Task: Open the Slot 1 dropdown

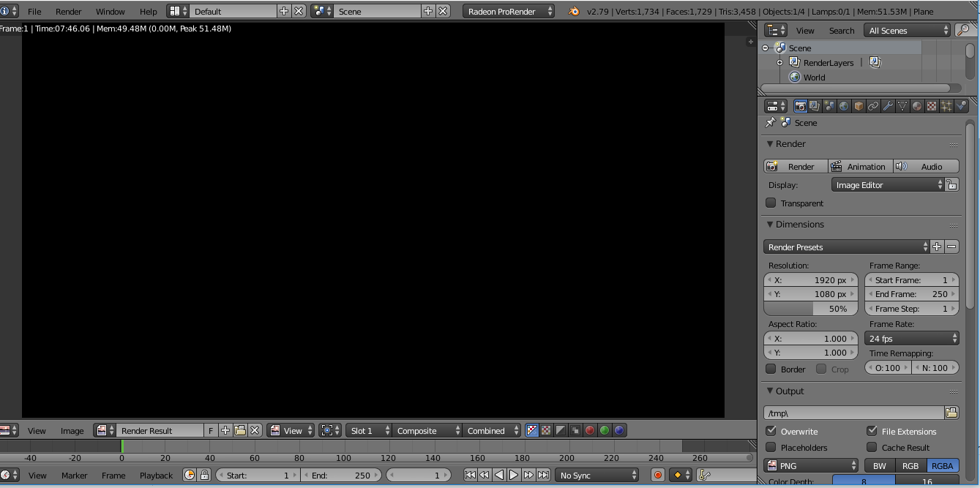Action: point(368,431)
